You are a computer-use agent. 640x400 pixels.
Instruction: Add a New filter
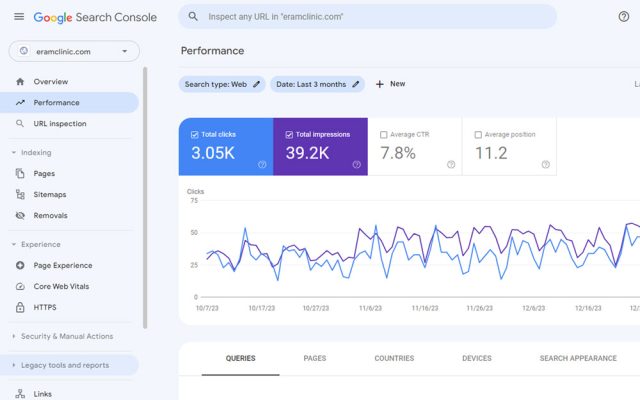[x=390, y=84]
